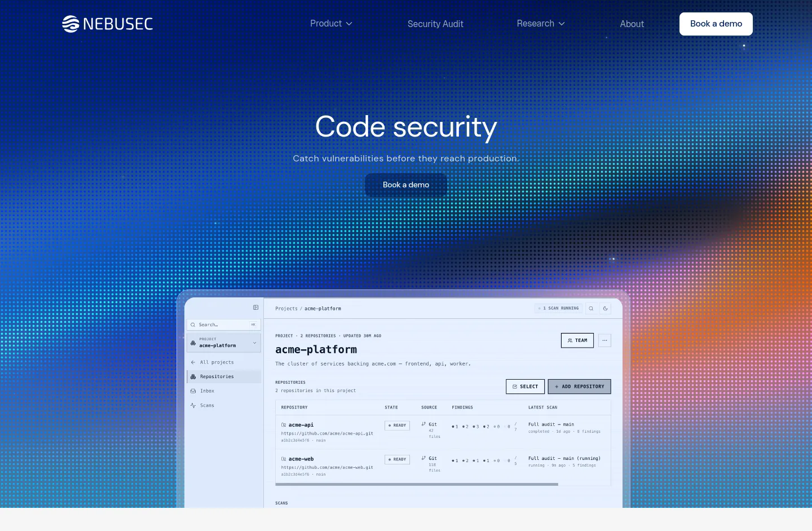Collapse the sidebar panel icon
Image resolution: width=812 pixels, height=531 pixels.
pyautogui.click(x=255, y=308)
